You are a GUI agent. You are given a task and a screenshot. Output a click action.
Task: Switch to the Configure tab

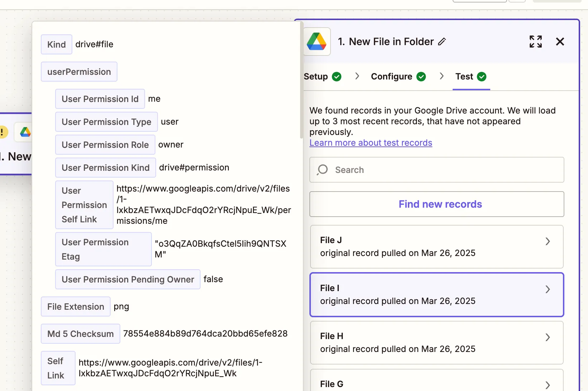coord(391,76)
